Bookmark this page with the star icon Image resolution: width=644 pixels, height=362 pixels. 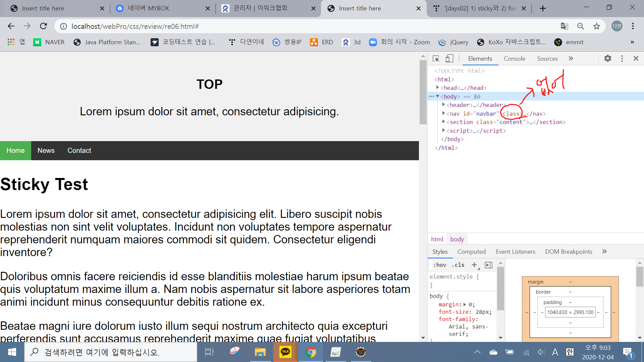[x=596, y=26]
